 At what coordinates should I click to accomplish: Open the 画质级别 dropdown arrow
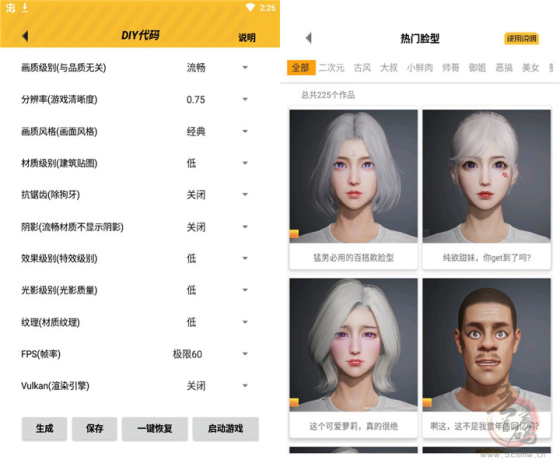click(x=245, y=67)
